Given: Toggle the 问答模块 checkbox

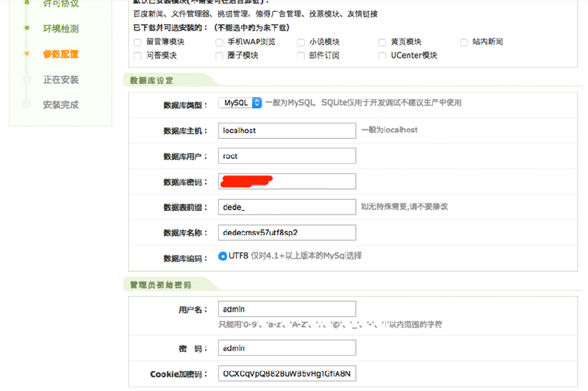Looking at the screenshot, I should tap(137, 56).
